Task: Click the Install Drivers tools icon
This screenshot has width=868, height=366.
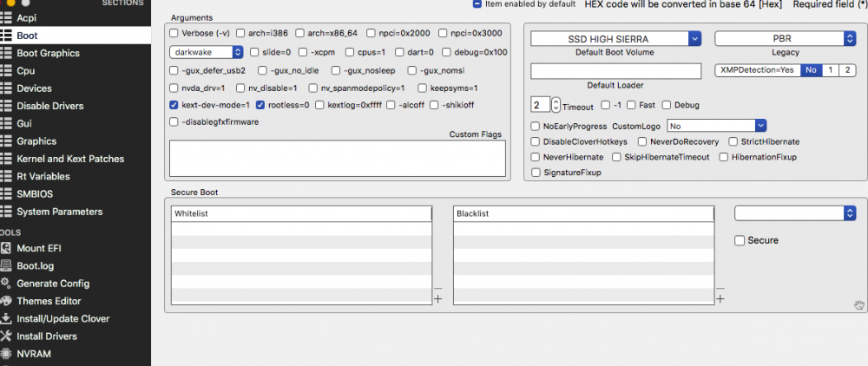Action: point(5,337)
